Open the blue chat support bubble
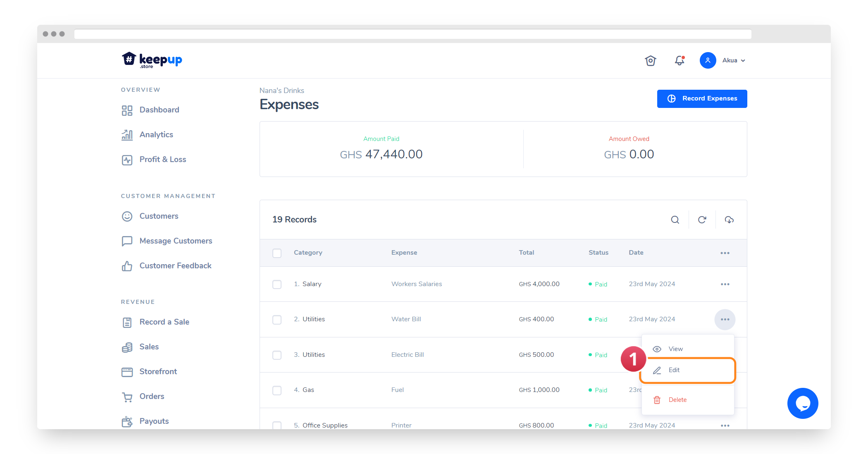 point(802,403)
